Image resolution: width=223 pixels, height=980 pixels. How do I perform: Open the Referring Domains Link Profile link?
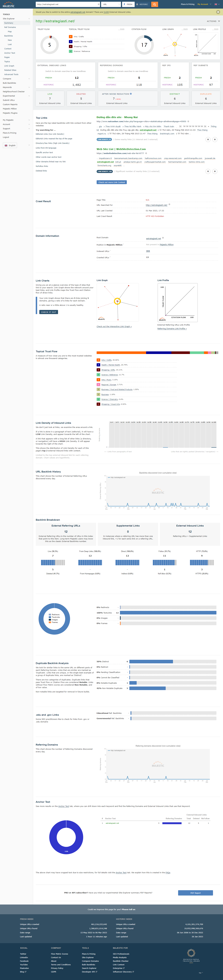coord(172,329)
